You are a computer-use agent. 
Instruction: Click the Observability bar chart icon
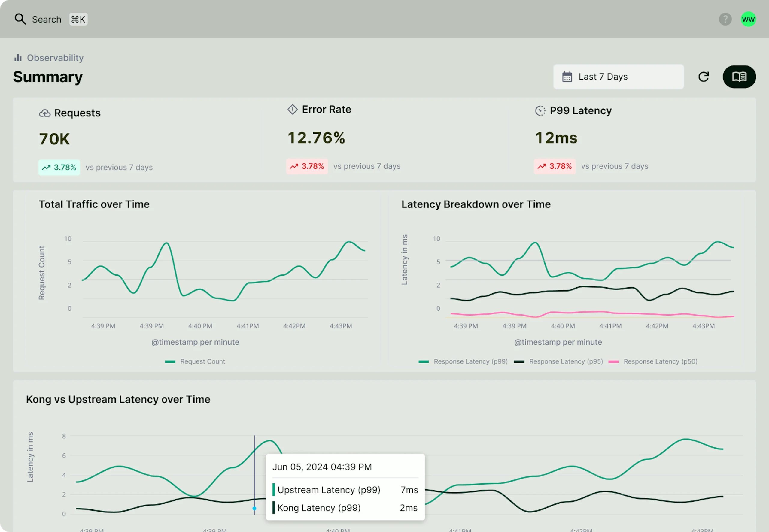[x=18, y=58]
